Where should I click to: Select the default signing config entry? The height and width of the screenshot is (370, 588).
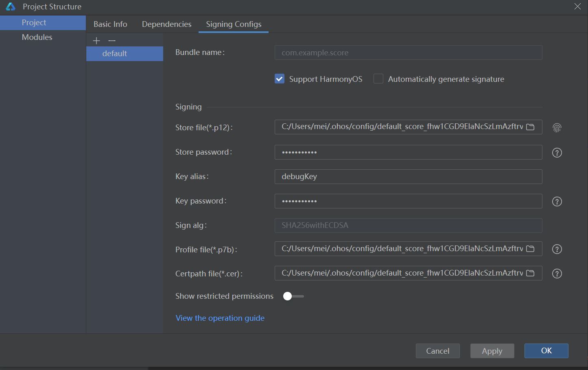125,54
